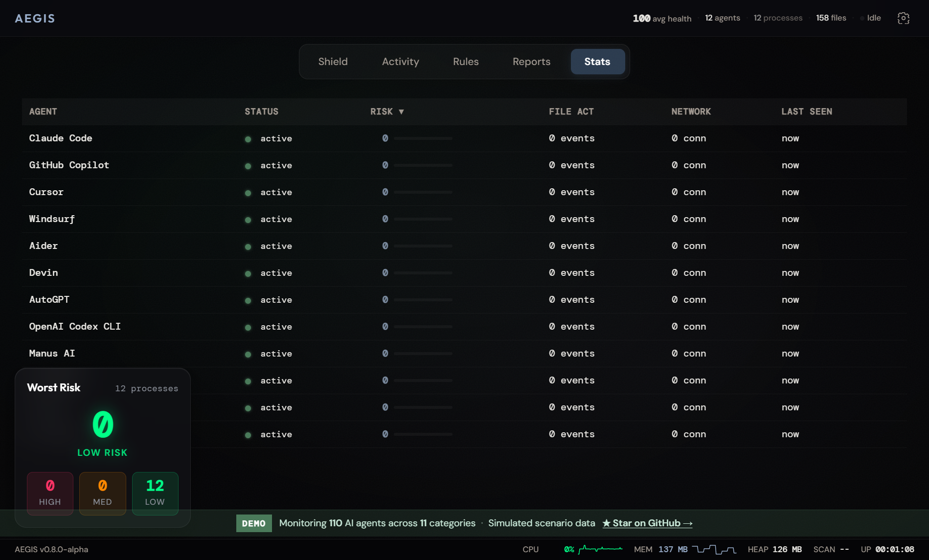The height and width of the screenshot is (560, 929).
Task: Click the 100 avg health stat
Action: pyautogui.click(x=662, y=18)
